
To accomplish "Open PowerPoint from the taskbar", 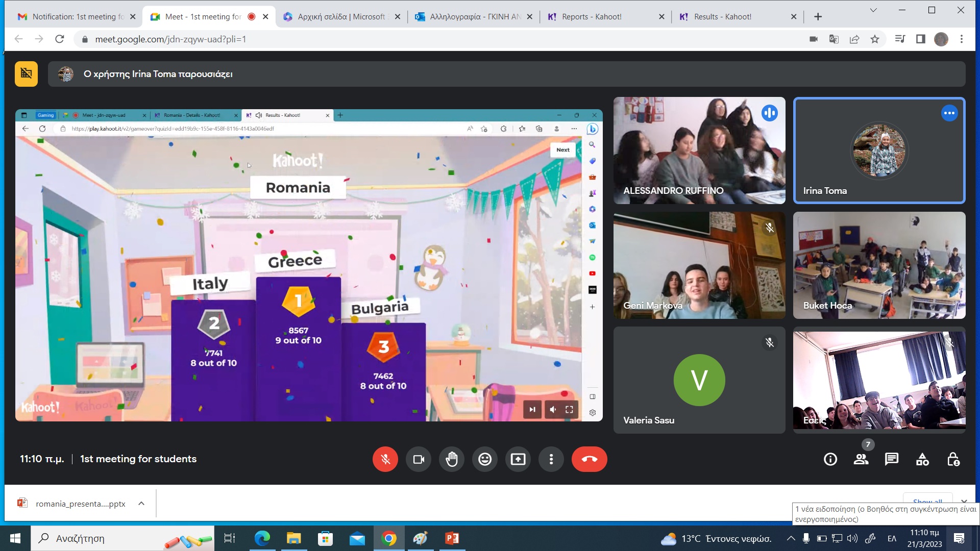I will tap(452, 538).
